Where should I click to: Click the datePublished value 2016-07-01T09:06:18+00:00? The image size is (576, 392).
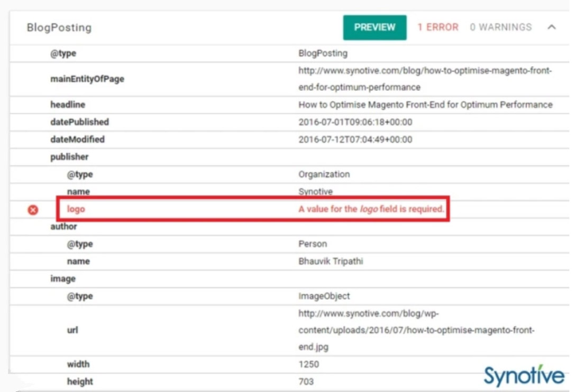tap(355, 122)
